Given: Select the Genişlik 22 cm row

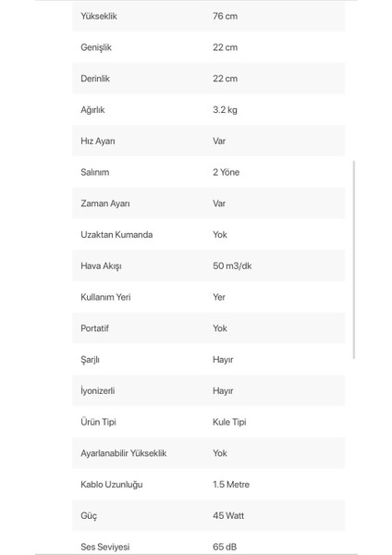Looking at the screenshot, I should coord(208,47).
